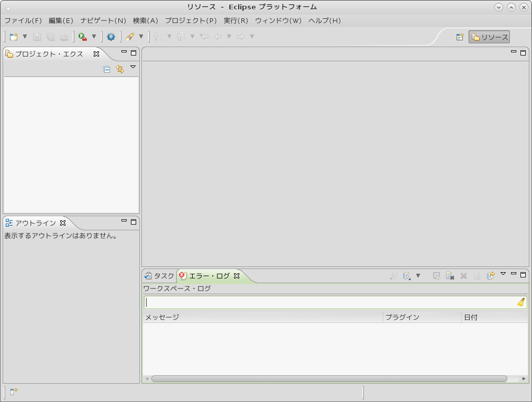Viewport: 532px width, 402px height.
Task: Open the dropdown arrow beside the New icon
Action: tap(25, 36)
